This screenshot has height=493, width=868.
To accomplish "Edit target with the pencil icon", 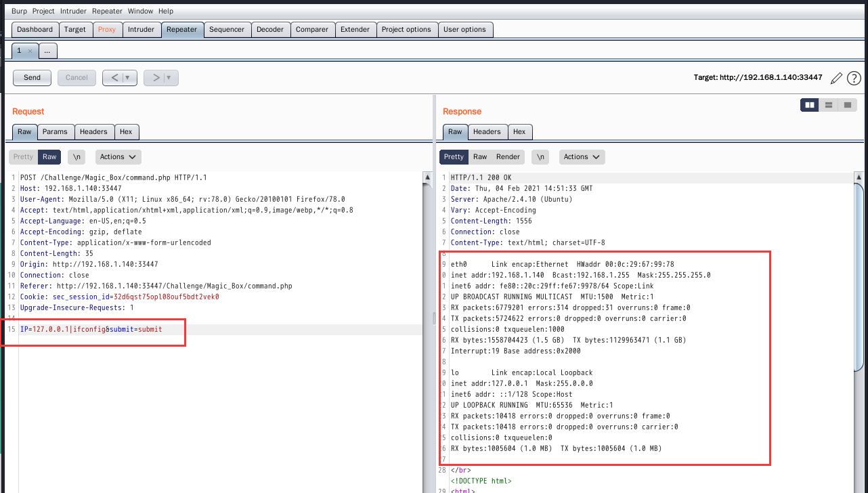I will pos(836,79).
